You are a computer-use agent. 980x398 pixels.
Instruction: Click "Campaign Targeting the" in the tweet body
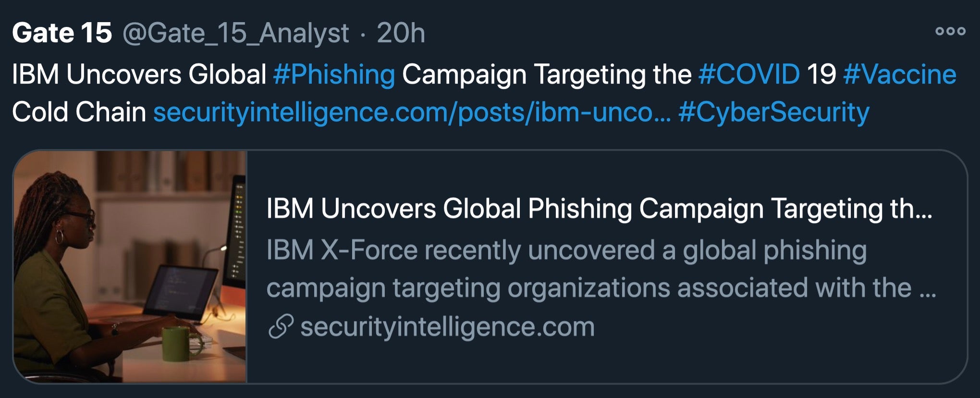click(x=546, y=75)
